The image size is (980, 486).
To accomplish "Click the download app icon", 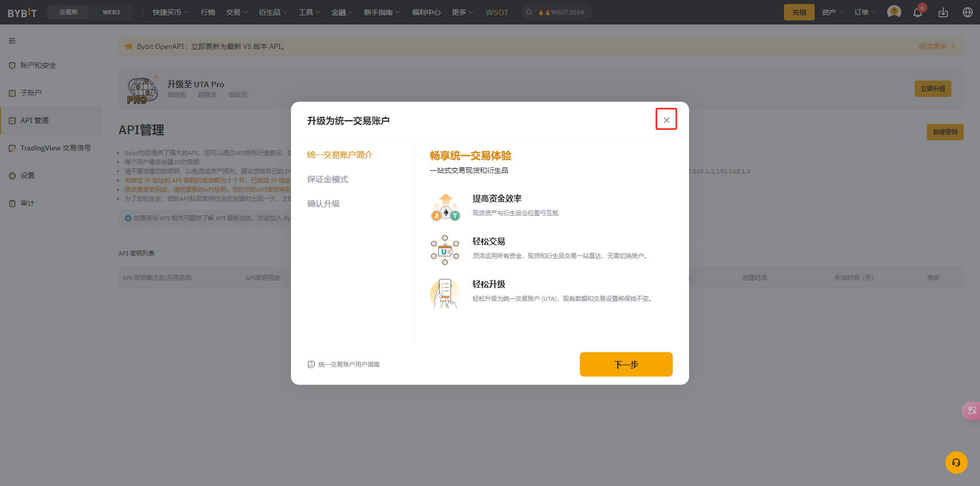I will pyautogui.click(x=943, y=12).
